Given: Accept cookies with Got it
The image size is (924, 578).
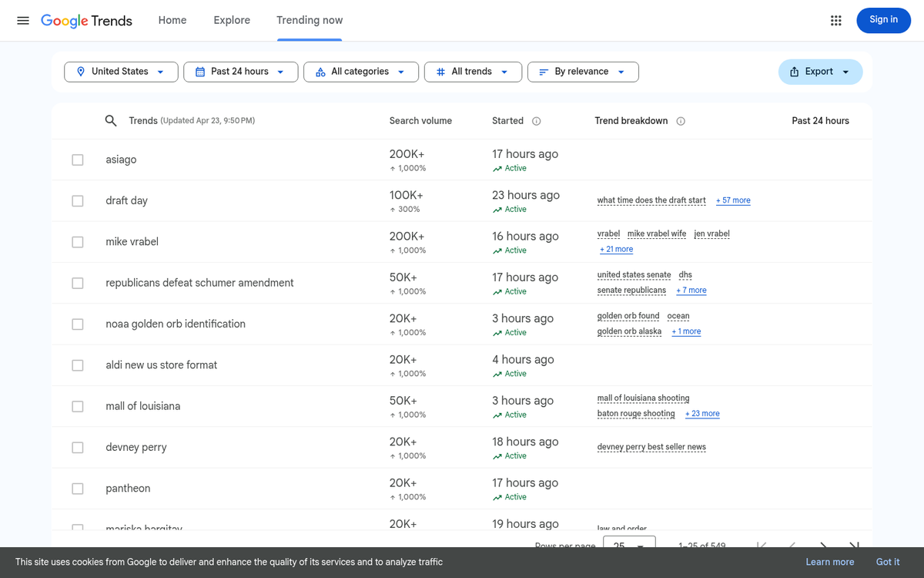Looking at the screenshot, I should click(887, 562).
